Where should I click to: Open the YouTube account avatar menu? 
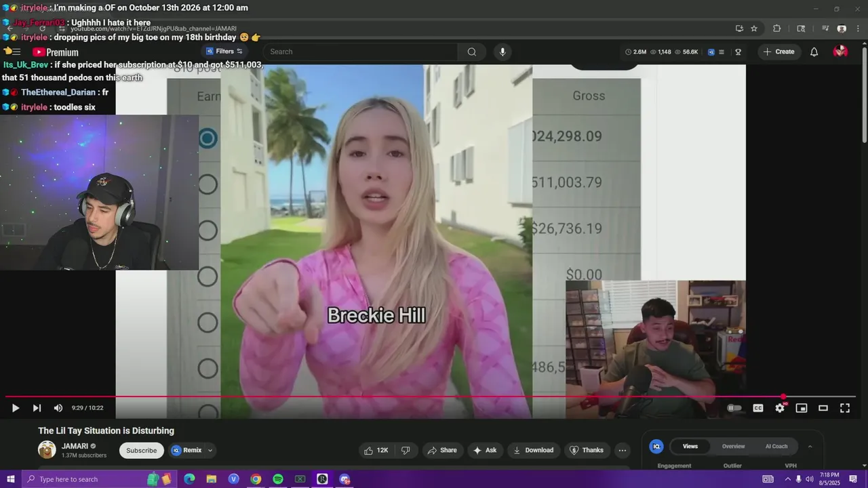tap(840, 52)
